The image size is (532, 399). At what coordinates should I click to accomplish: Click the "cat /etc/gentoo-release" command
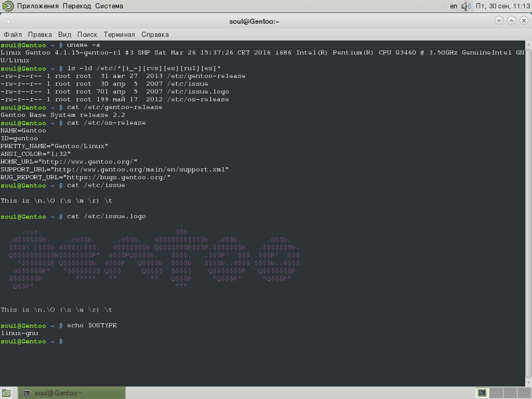click(115, 107)
